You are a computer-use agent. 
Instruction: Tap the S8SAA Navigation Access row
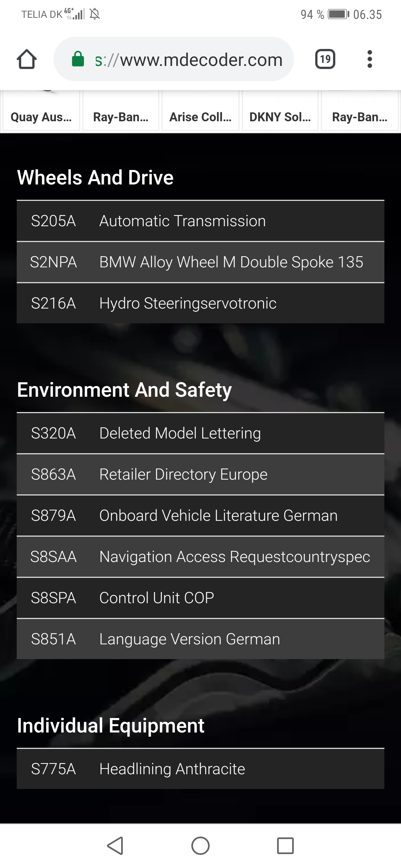coord(200,557)
